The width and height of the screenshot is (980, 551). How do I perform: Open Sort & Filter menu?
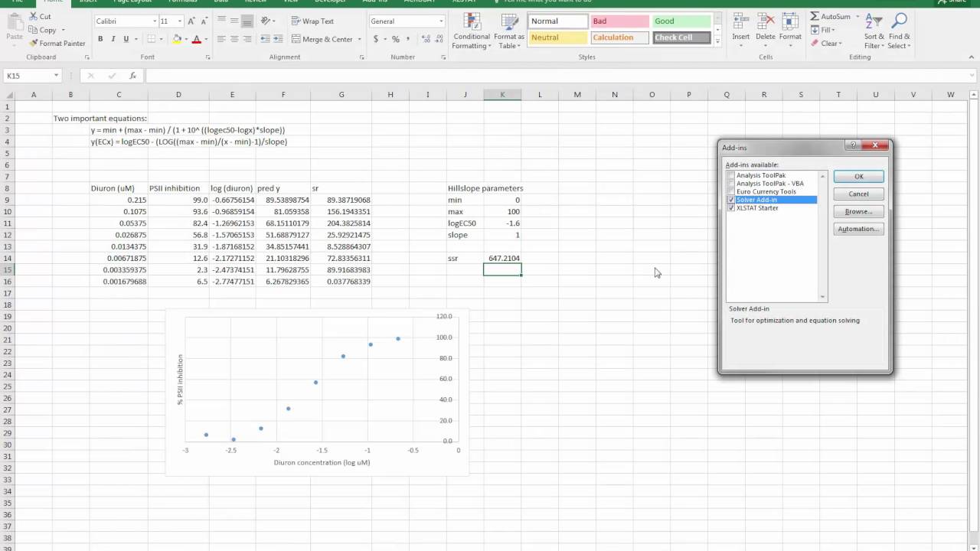pos(874,31)
